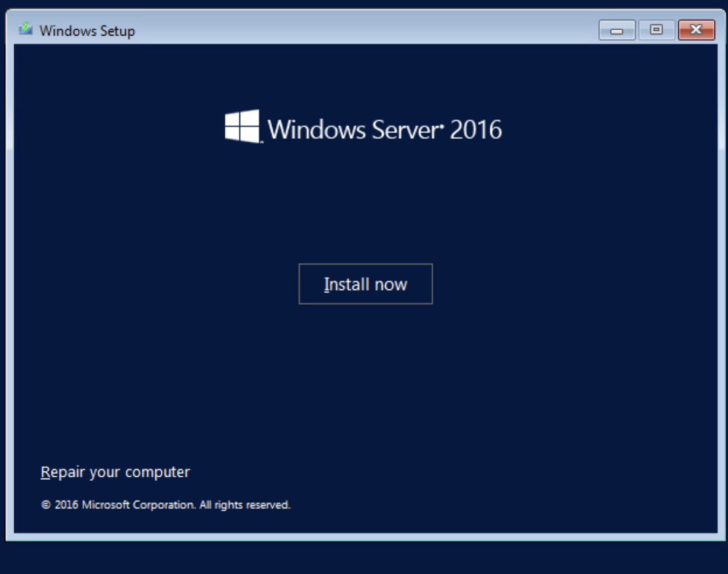Maximize the Windows Setup window
The width and height of the screenshot is (728, 574).
click(656, 30)
